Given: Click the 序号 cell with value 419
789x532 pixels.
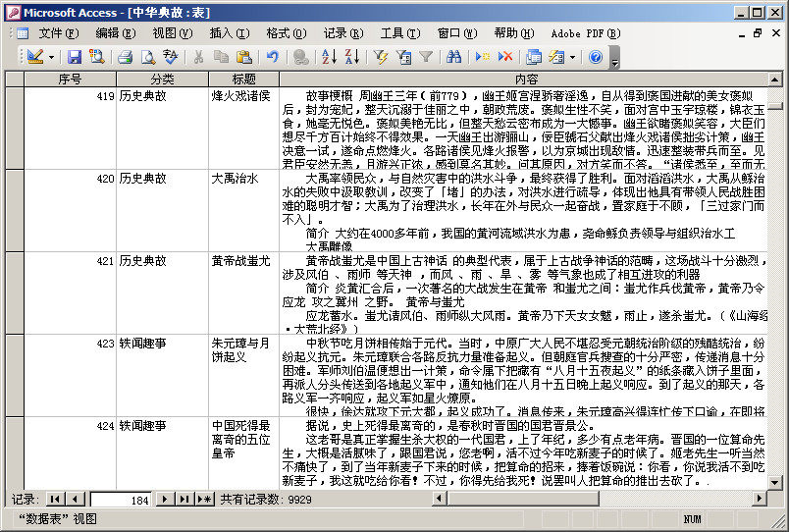Looking at the screenshot, I should click(x=70, y=128).
